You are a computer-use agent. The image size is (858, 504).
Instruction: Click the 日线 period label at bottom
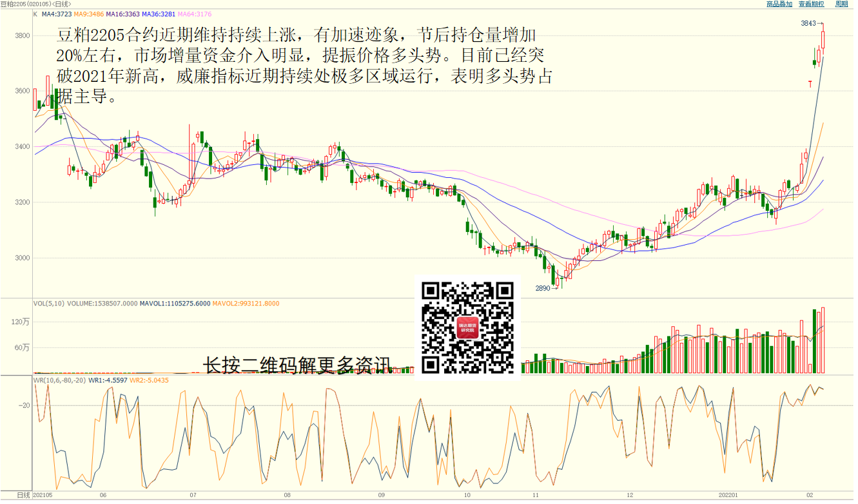23,495
